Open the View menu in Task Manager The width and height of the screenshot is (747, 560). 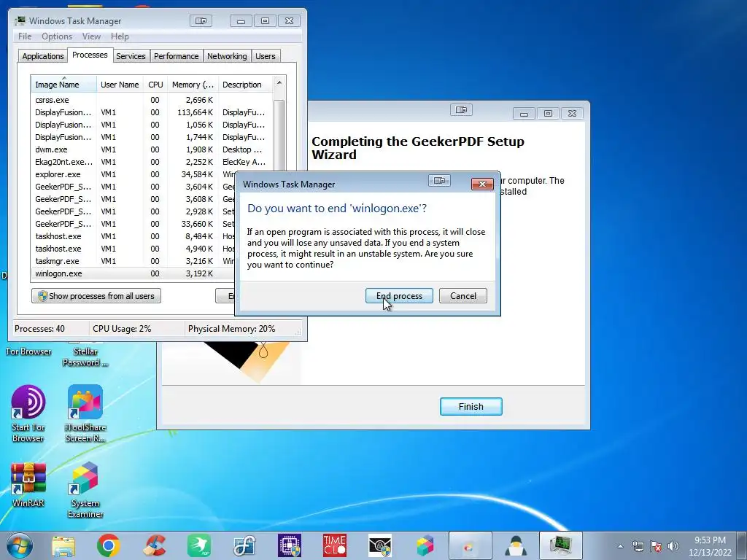pos(91,36)
